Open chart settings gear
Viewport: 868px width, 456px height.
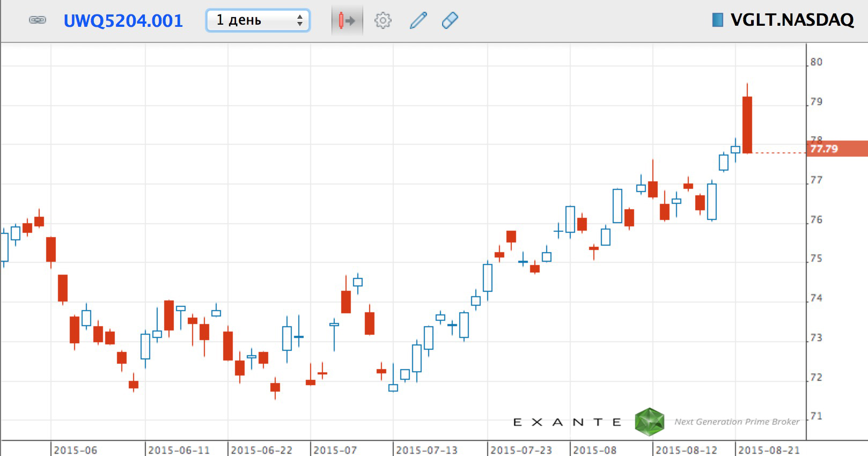382,21
